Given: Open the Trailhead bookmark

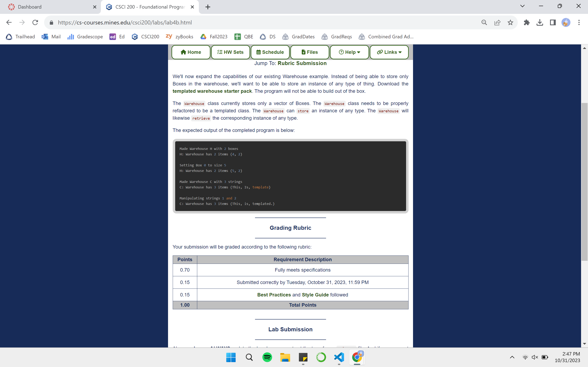Looking at the screenshot, I should [20, 37].
